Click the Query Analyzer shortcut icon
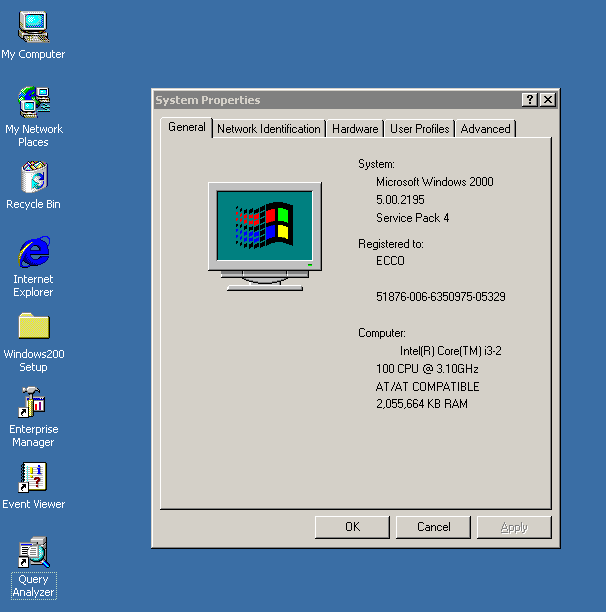Image resolution: width=606 pixels, height=612 pixels. (x=33, y=552)
